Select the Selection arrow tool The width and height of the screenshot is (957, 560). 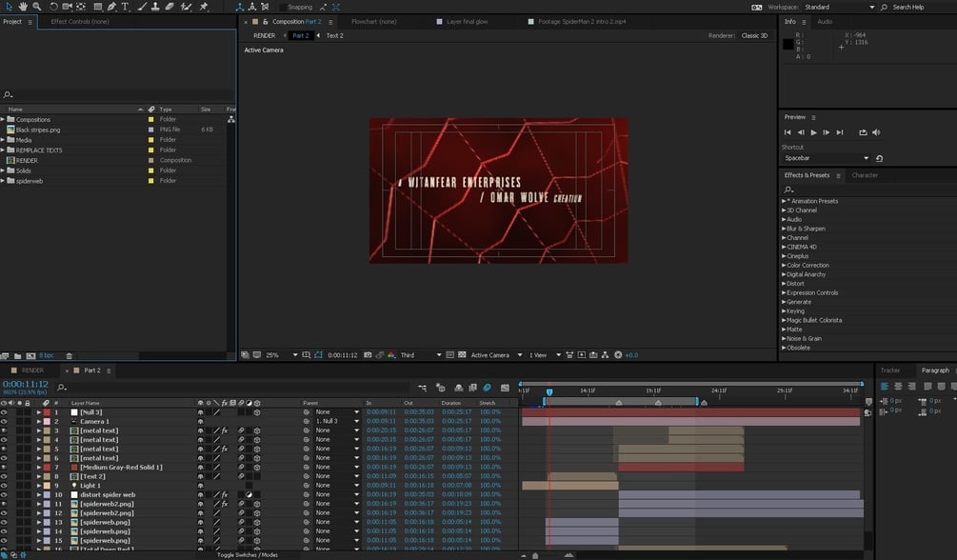9,7
